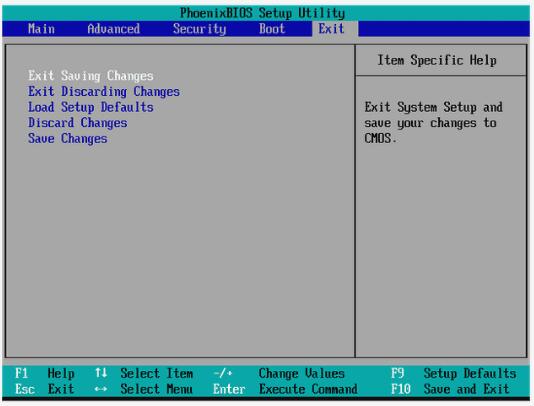534x406 pixels.
Task: Click the PhoenixBIOS Setup Utility title
Action: [262, 13]
